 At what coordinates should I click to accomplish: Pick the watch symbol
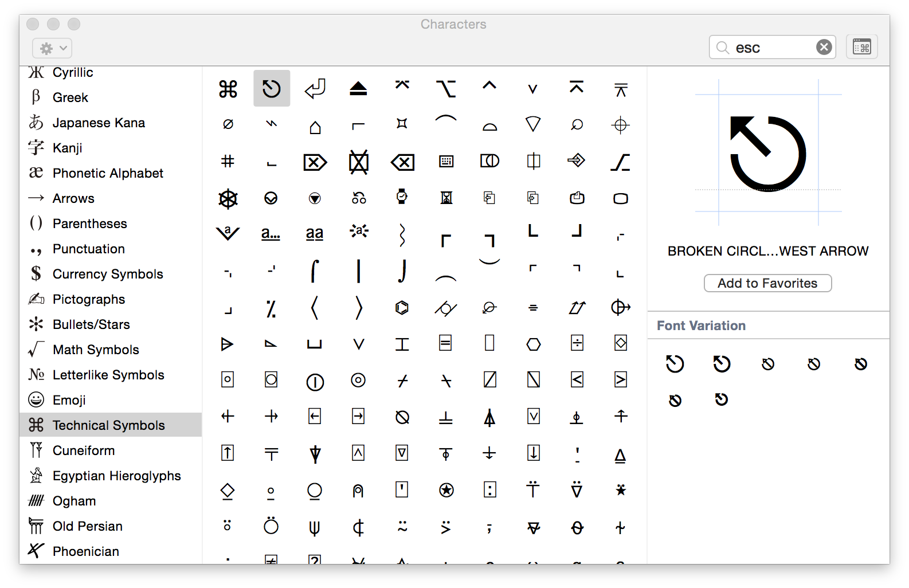coord(402,197)
